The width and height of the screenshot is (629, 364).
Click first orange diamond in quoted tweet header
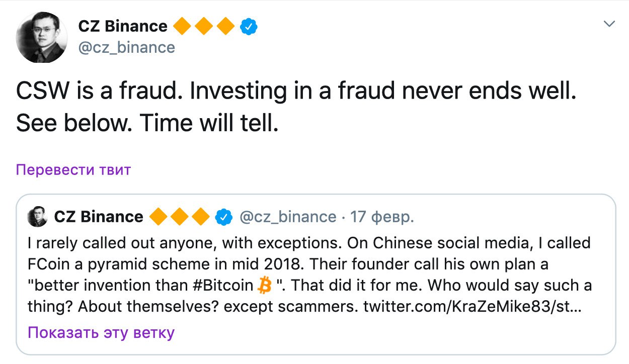[158, 217]
